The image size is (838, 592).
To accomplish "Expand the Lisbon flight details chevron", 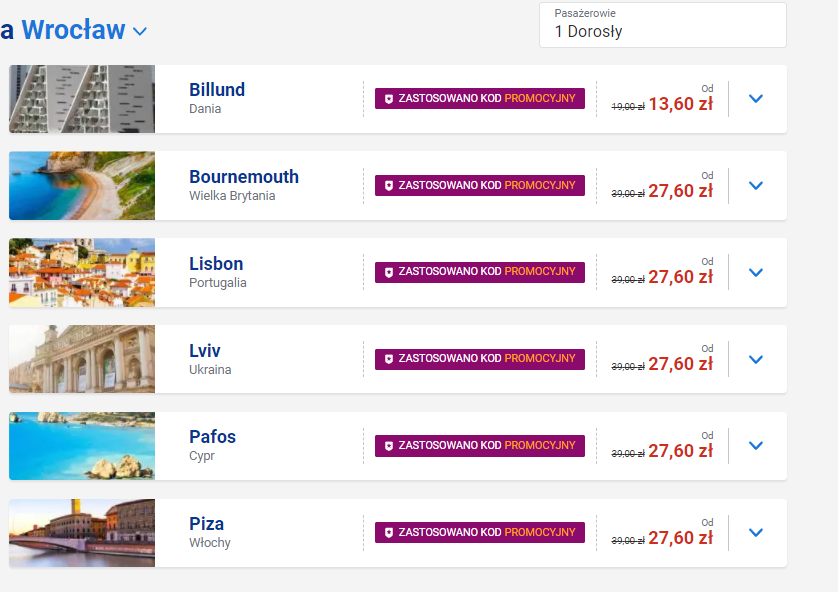I will pos(756,272).
